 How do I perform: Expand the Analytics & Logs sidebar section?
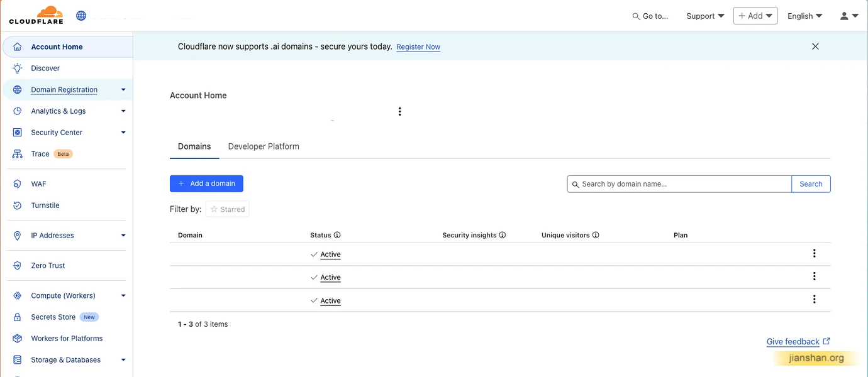pos(123,111)
